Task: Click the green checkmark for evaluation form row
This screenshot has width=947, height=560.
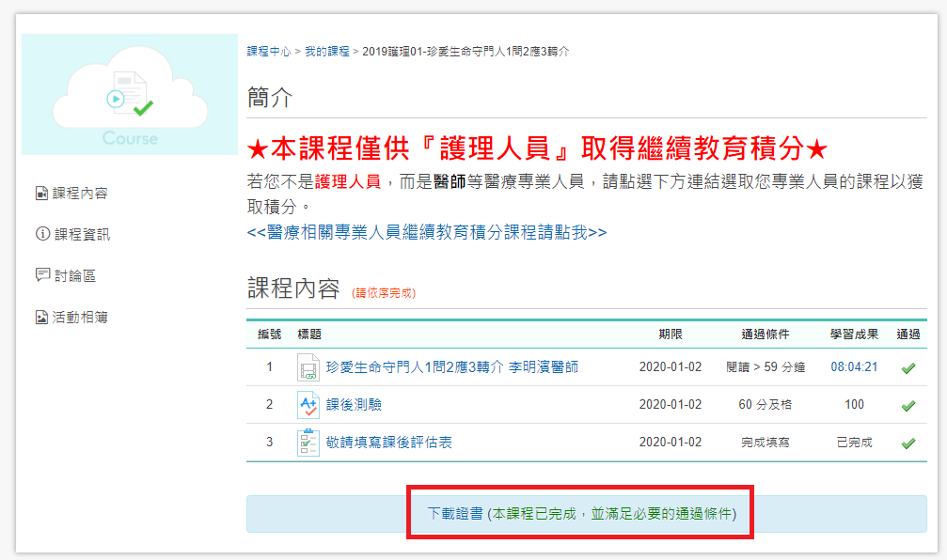Action: pyautogui.click(x=908, y=443)
